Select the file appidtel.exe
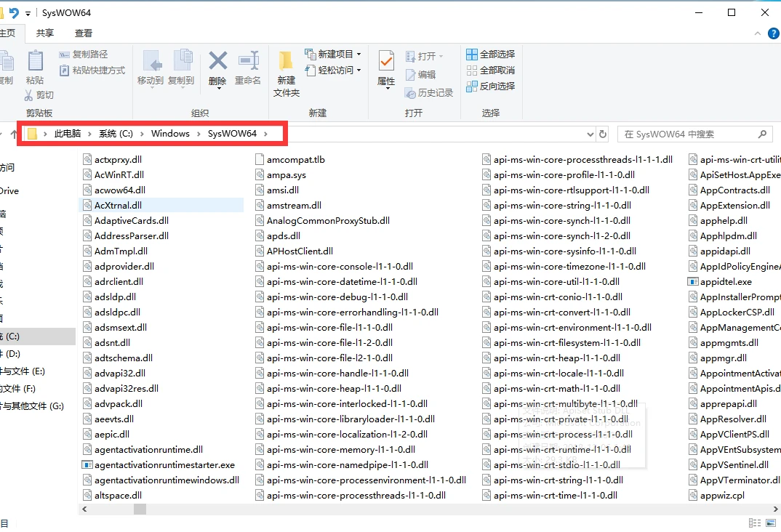The image size is (781, 532). (726, 282)
